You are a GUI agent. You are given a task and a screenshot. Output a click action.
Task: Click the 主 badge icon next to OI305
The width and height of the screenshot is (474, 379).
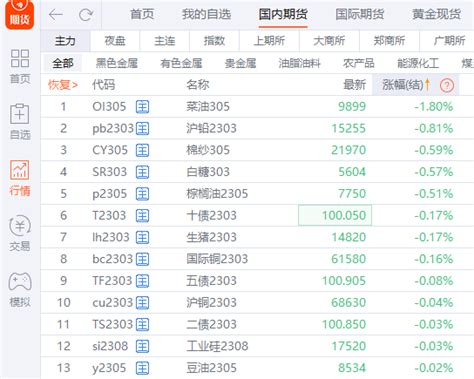pos(142,107)
